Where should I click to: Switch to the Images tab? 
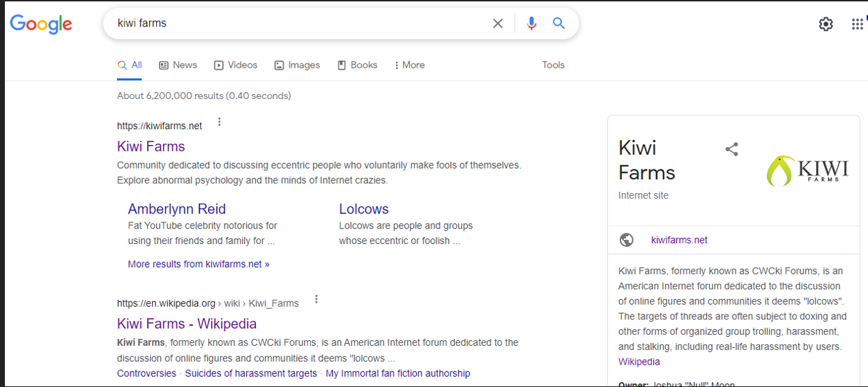point(297,65)
